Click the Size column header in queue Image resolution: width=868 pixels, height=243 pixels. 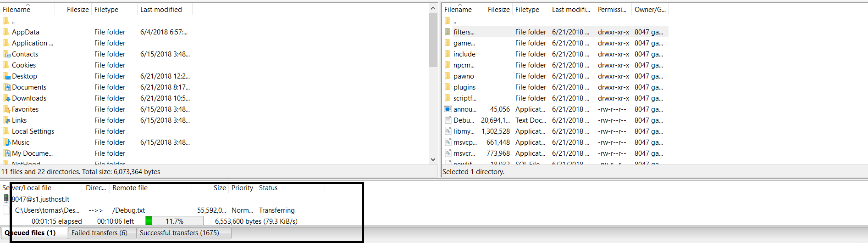210,188
